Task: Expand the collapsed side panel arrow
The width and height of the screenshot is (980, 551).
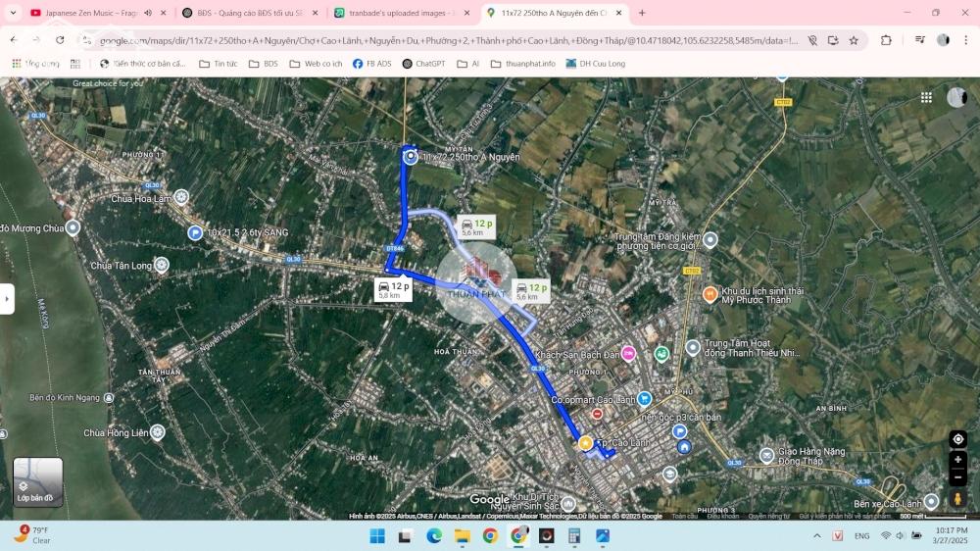Action: click(x=7, y=299)
